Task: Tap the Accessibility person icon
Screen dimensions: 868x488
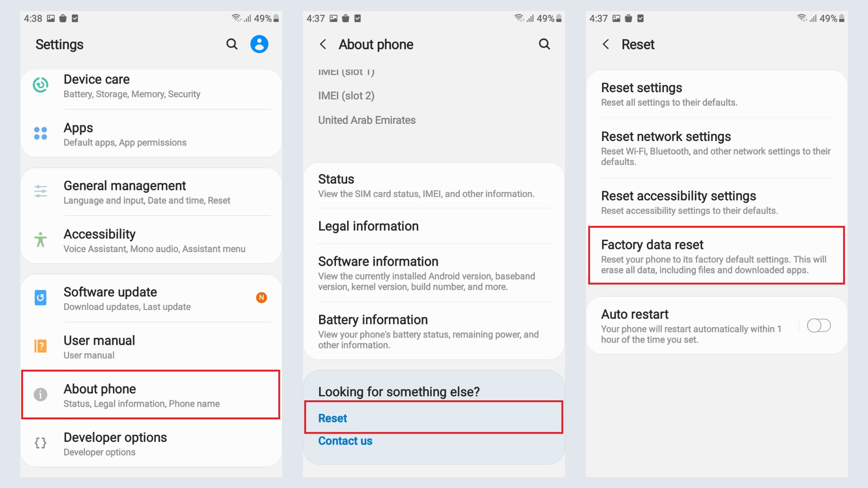Action: coord(41,239)
